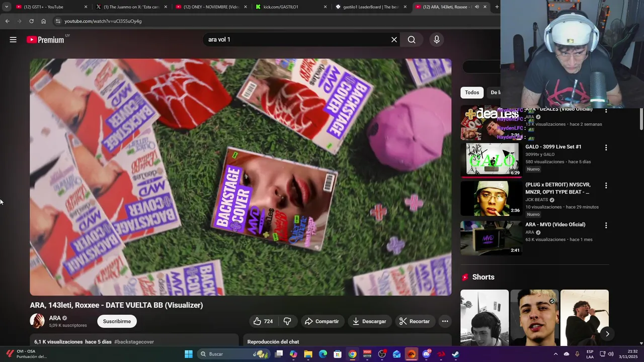Go to YouTube Premium home via logo

tap(45, 40)
